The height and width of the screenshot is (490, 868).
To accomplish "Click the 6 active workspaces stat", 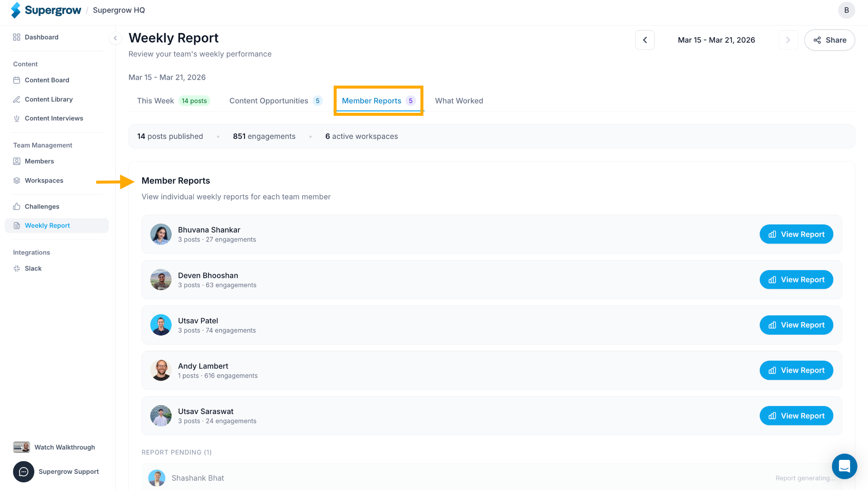I will 362,136.
